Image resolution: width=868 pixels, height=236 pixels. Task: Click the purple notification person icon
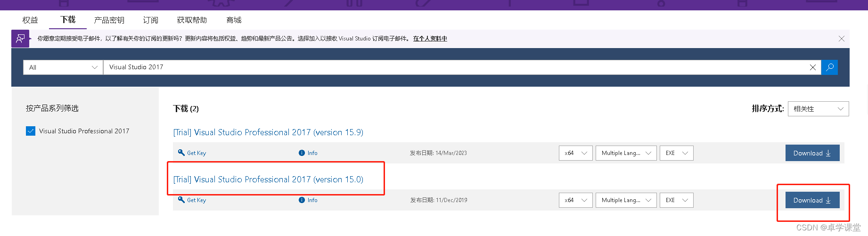(20, 39)
